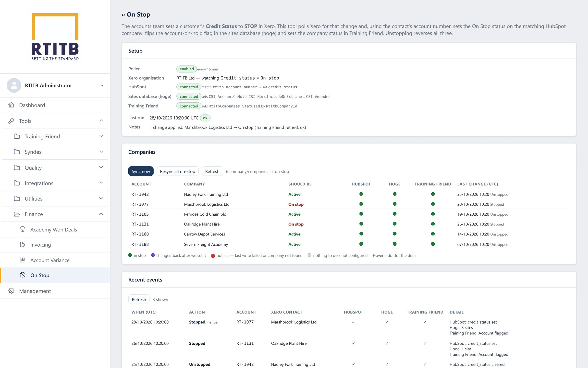Click the Dashboard home icon

point(11,105)
